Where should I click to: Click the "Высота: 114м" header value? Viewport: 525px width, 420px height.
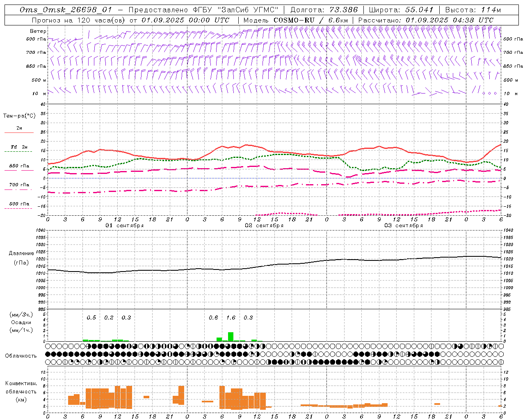click(x=473, y=10)
